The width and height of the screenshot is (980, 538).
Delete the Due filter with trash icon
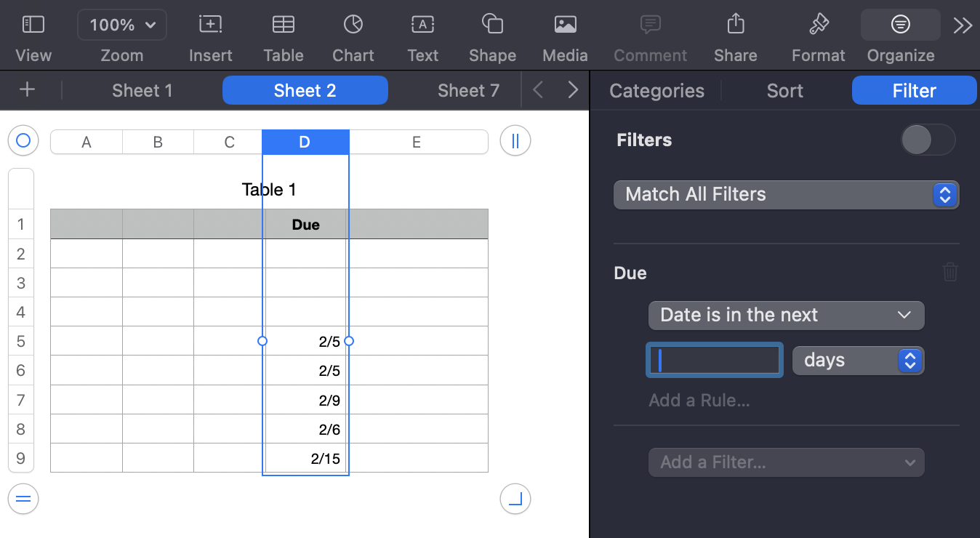tap(950, 273)
